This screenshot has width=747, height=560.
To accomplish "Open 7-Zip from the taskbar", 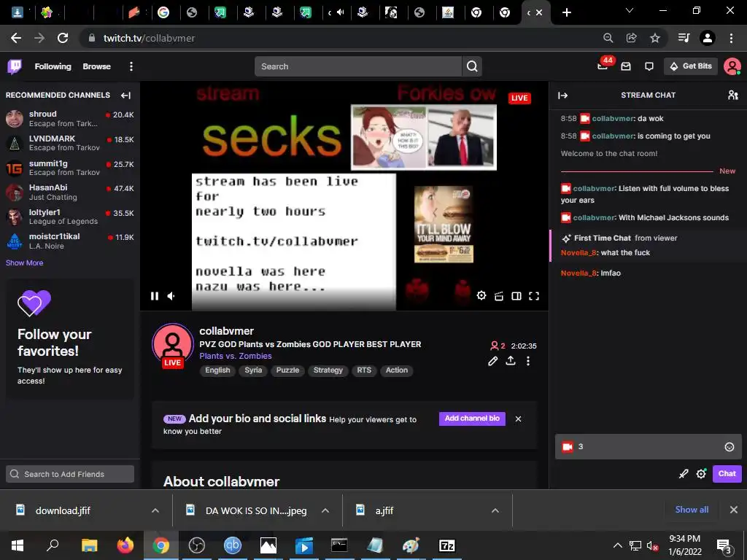I will tap(447, 545).
